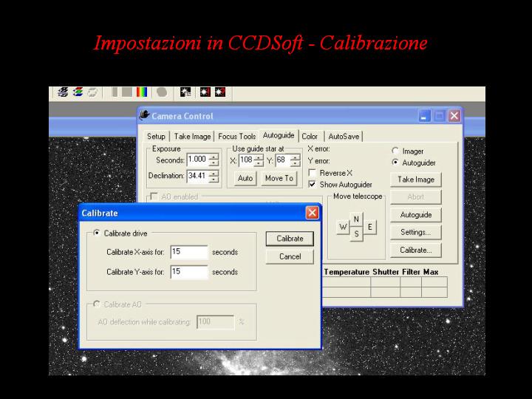Open the Focus Tools tab

coord(237,137)
